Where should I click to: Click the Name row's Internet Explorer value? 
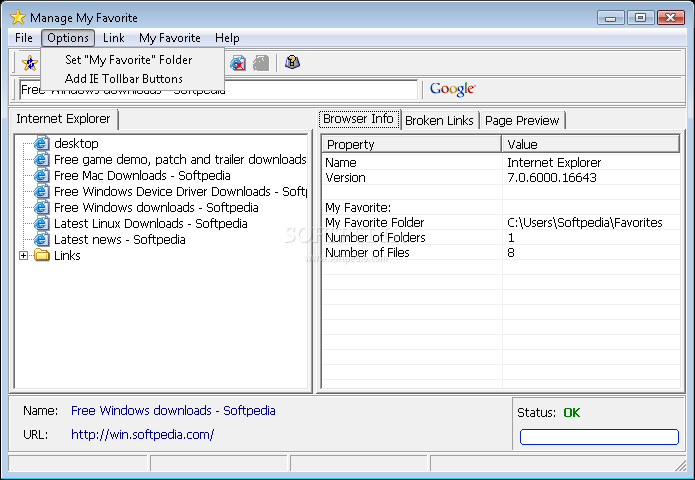click(554, 162)
